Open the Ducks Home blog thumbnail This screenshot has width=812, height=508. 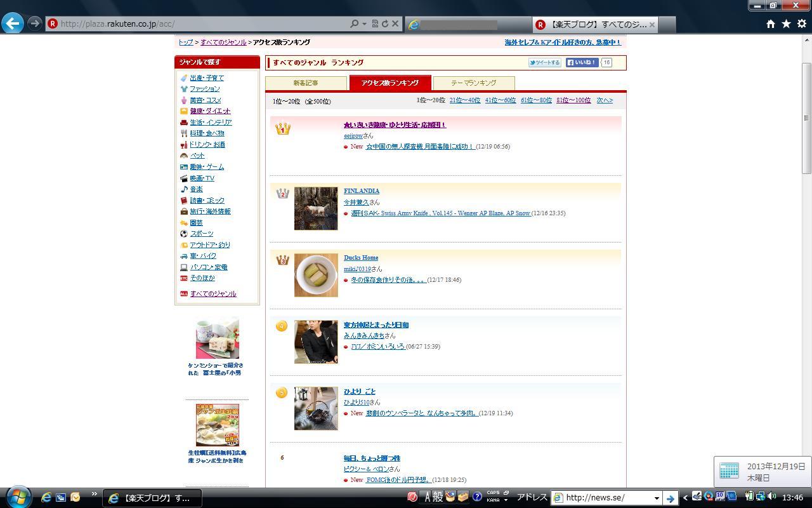[x=316, y=275]
